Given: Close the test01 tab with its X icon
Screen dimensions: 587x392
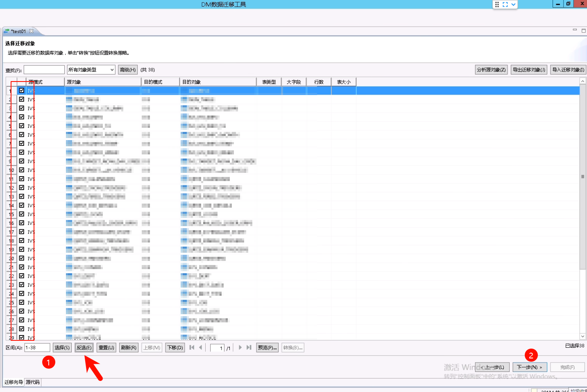Looking at the screenshot, I should [x=32, y=31].
